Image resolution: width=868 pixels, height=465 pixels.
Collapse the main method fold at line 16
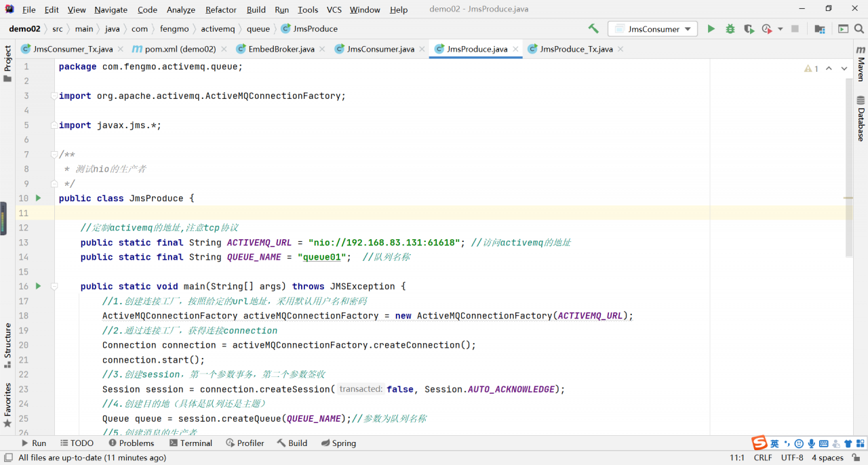tap(54, 286)
